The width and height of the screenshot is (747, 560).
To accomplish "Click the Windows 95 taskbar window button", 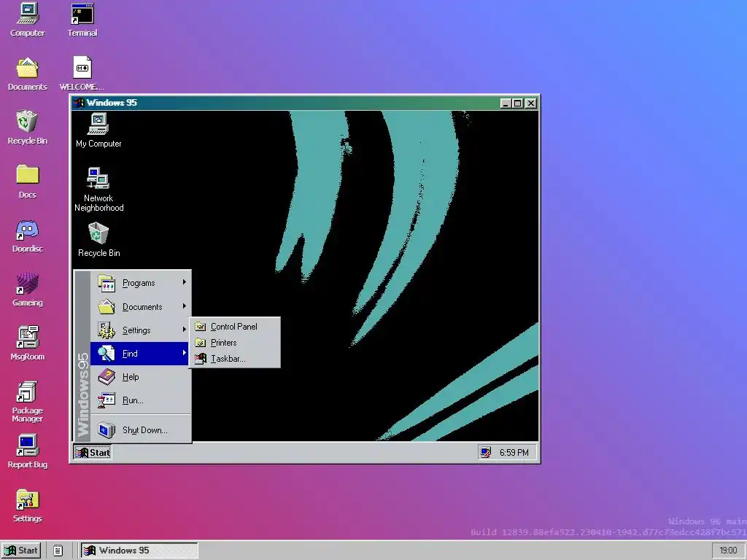I will click(139, 551).
